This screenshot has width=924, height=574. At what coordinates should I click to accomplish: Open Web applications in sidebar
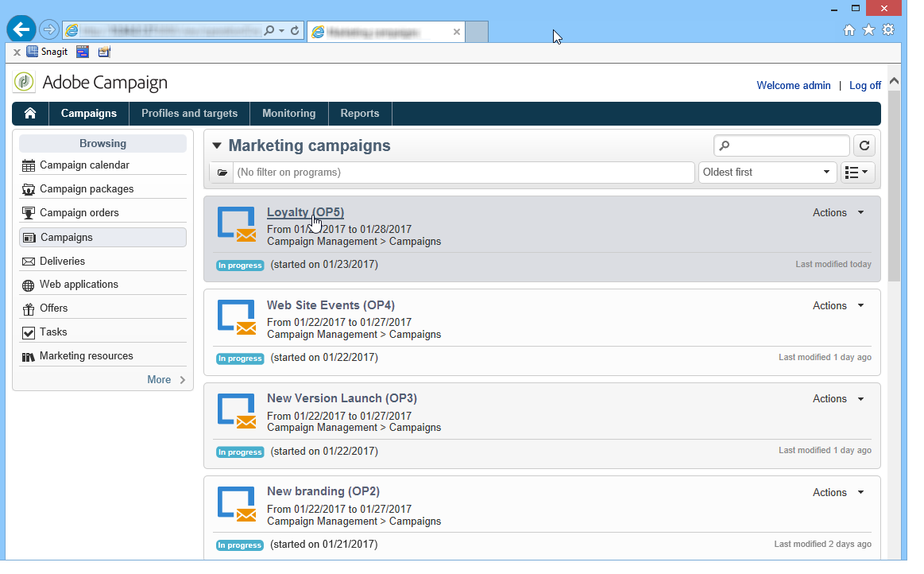point(102,285)
